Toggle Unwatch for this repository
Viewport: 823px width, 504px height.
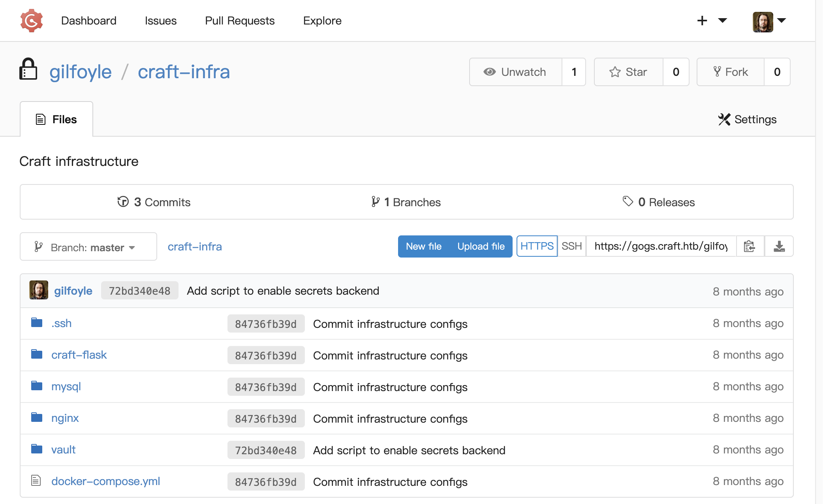pos(515,72)
